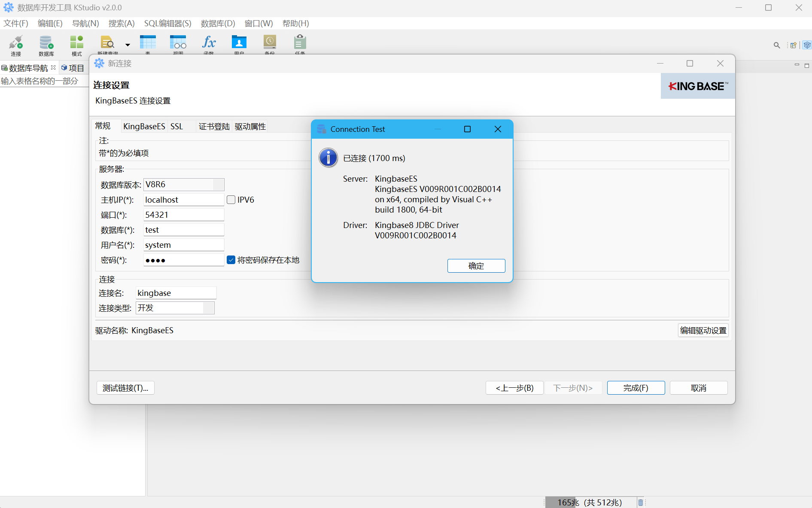
Task: Click the 主机IP field containing localhost
Action: tap(184, 200)
